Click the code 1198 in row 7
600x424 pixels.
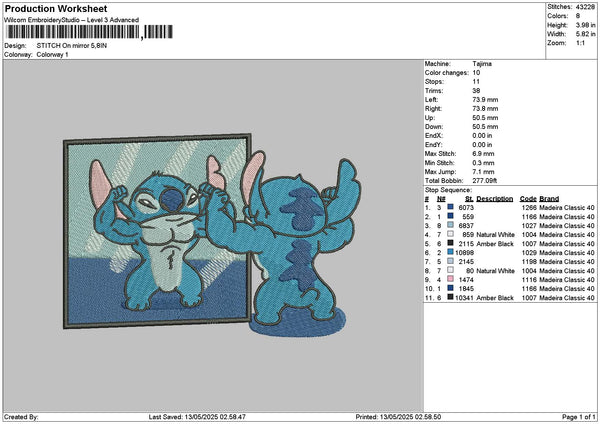click(x=529, y=261)
